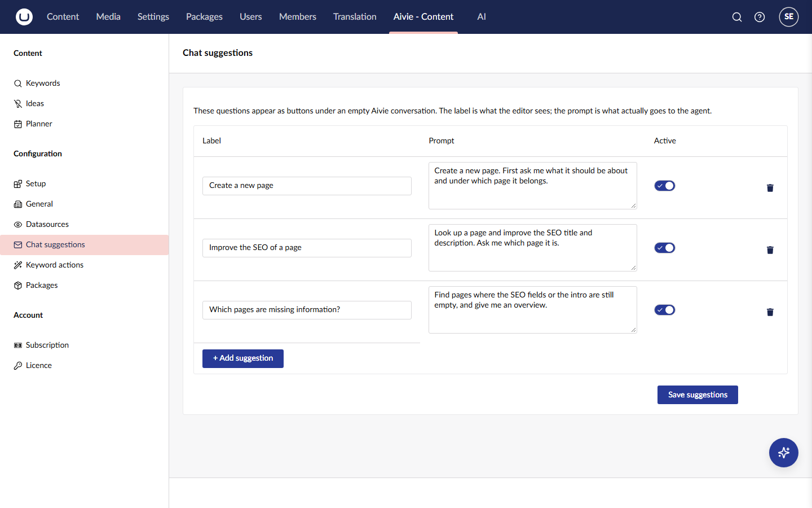Edit the 'Improve the SEO of a page' label field
812x508 pixels.
(x=307, y=248)
